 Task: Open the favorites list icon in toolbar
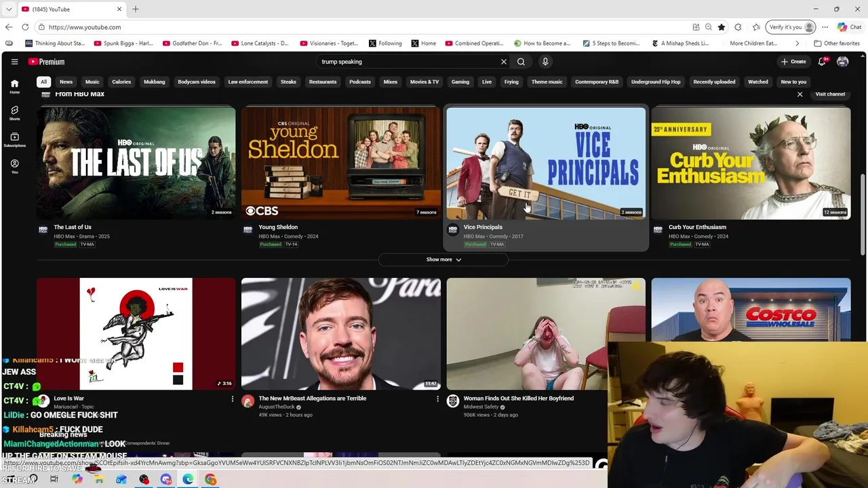pos(756,27)
